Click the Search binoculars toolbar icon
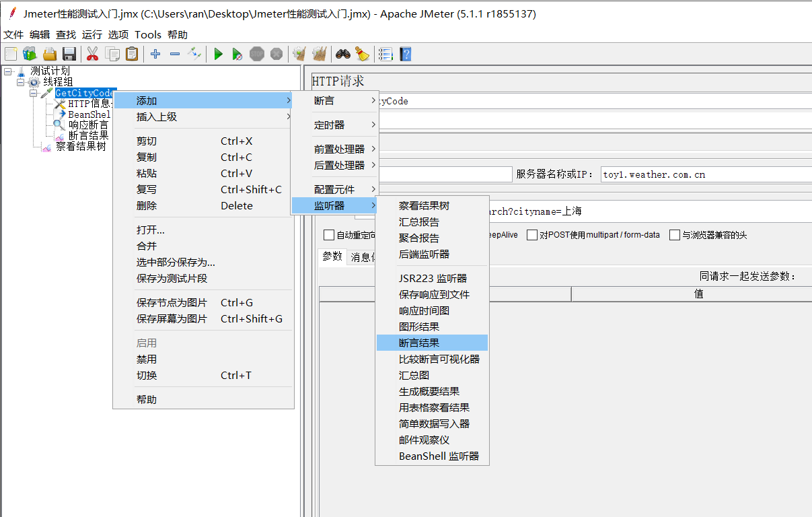The image size is (812, 517). click(x=343, y=54)
